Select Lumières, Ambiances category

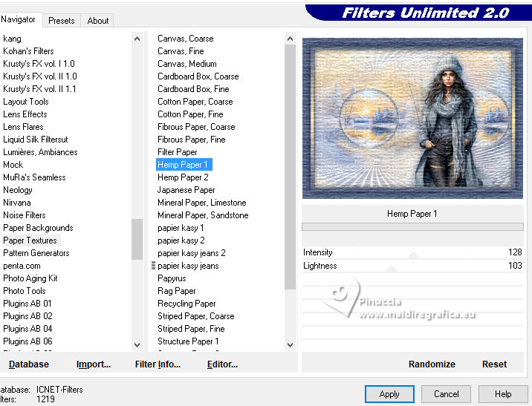click(x=40, y=152)
